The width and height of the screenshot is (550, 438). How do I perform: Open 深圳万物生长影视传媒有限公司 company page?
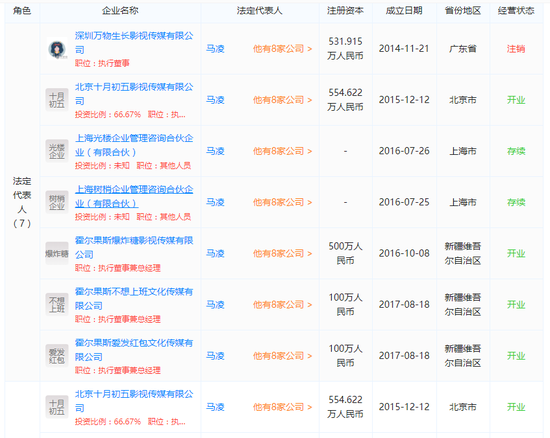[x=134, y=42]
